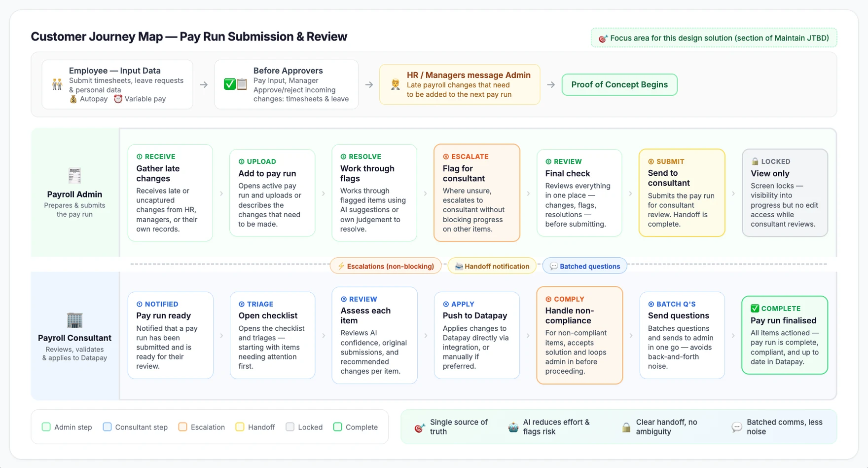Click the Handoff notification pill
This screenshot has width=868, height=468.
(492, 266)
